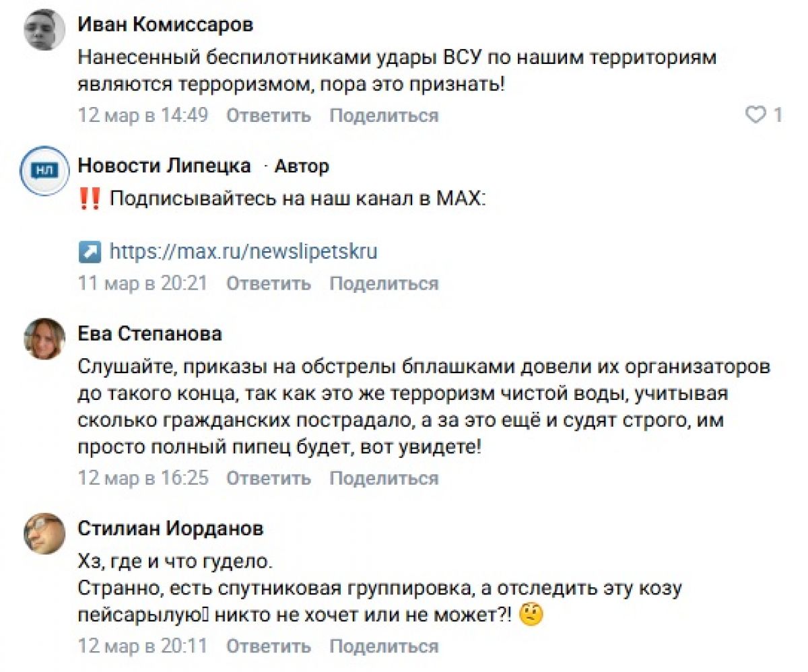Reply to Иван Комиссаров's comment
The width and height of the screenshot is (808, 672).
(268, 115)
